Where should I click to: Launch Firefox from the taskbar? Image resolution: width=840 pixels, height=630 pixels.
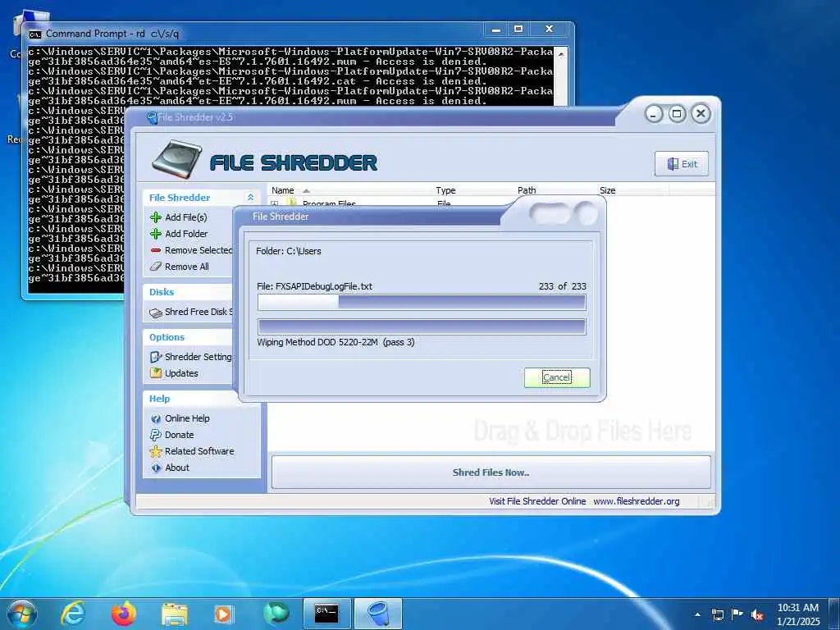(124, 614)
